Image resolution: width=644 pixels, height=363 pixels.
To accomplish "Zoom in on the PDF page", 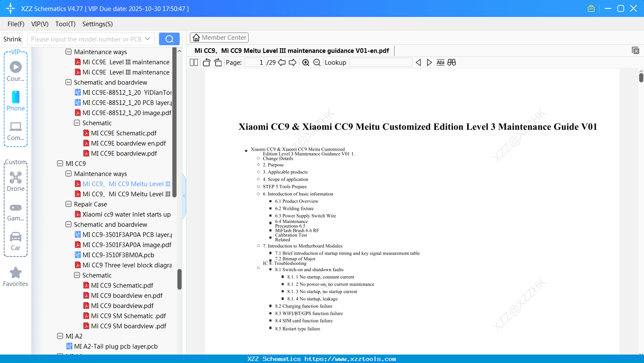I will [x=305, y=62].
